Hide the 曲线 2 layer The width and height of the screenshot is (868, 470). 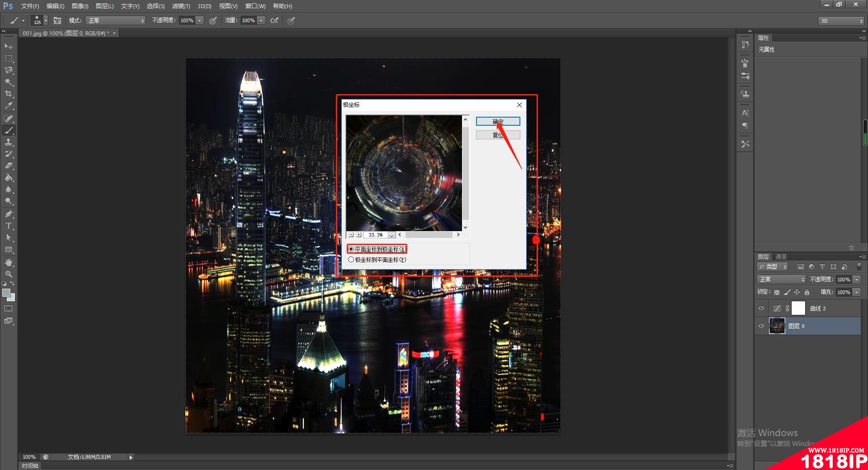[x=761, y=309]
